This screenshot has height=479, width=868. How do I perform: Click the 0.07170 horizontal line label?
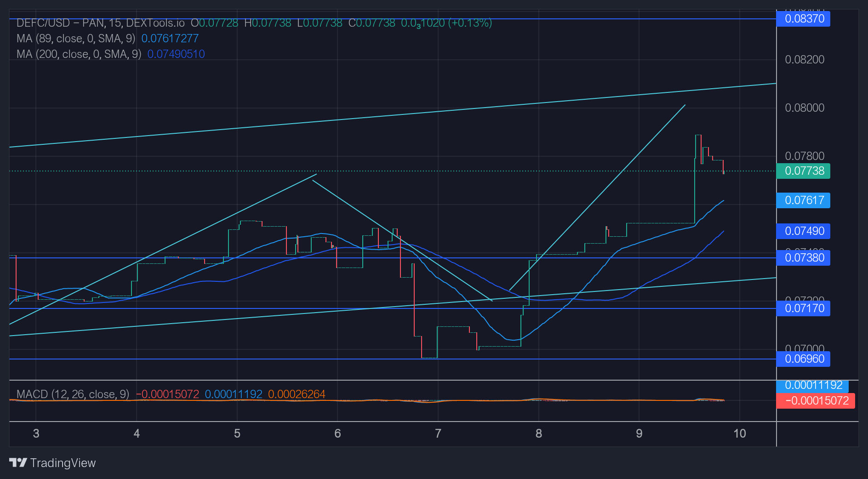803,308
